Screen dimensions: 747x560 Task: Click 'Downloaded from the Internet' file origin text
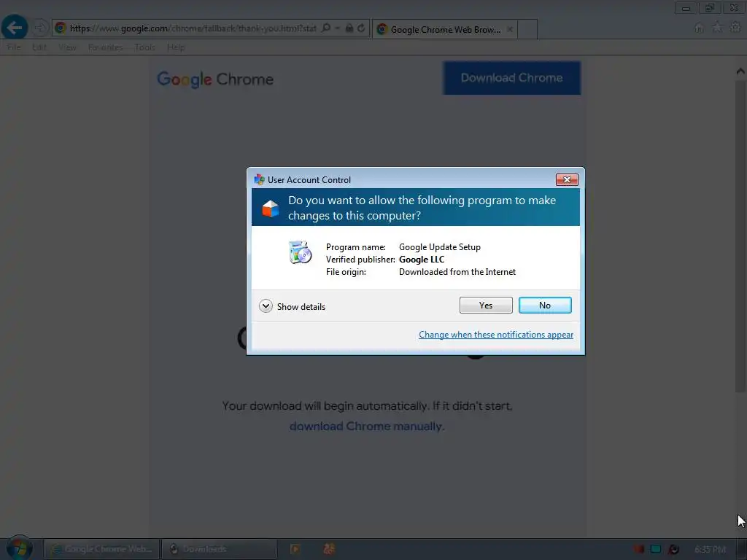click(457, 272)
